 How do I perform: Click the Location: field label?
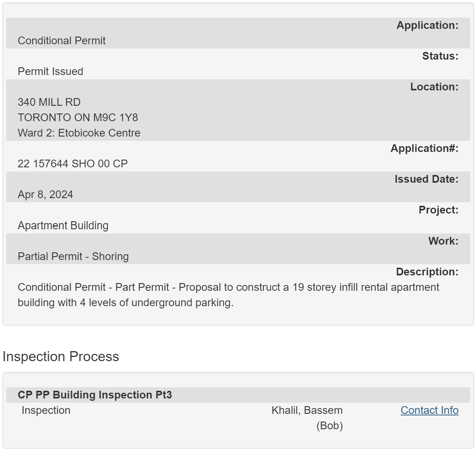[434, 87]
